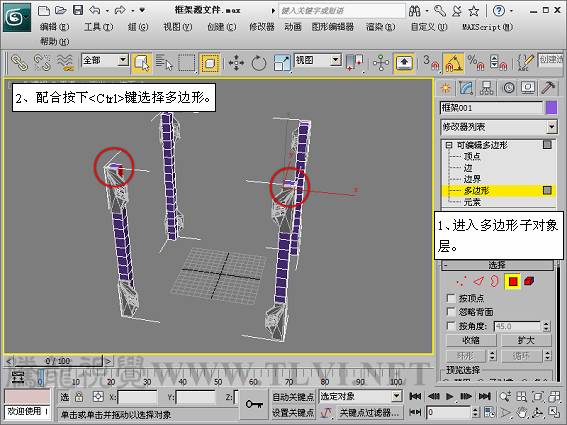567x425 pixels.
Task: Click the New file icon
Action: pos(44,10)
